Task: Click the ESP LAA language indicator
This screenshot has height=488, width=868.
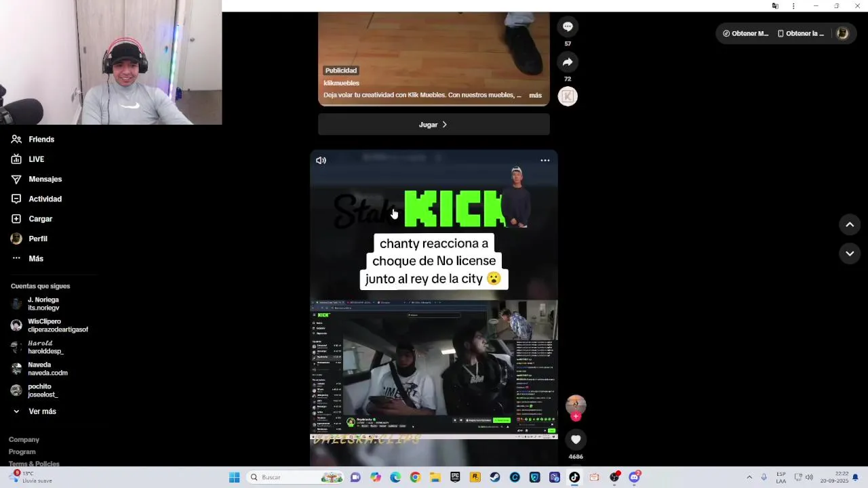Action: [781, 477]
